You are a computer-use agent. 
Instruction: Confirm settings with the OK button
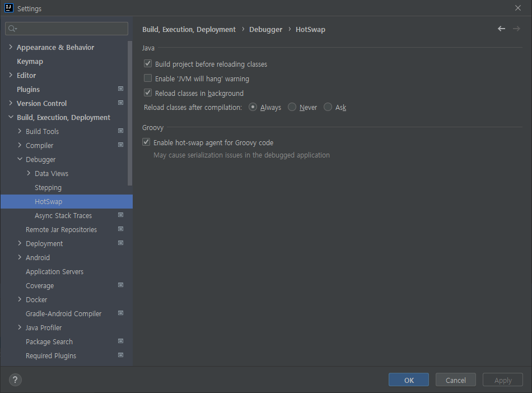tap(409, 380)
